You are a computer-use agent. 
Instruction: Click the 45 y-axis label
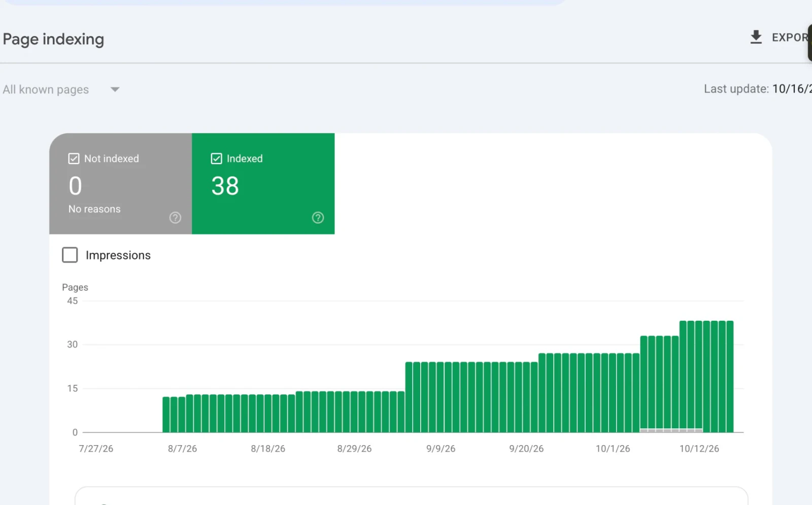[73, 301]
